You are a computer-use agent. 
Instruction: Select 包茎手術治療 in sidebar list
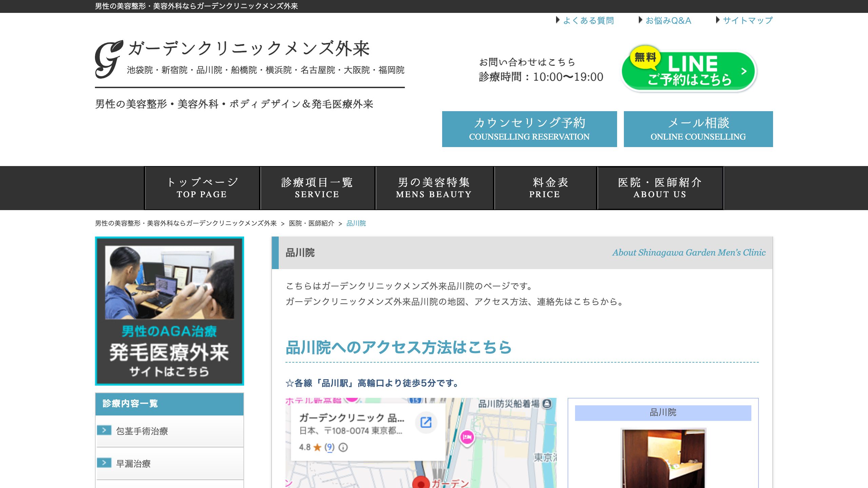[x=170, y=431]
